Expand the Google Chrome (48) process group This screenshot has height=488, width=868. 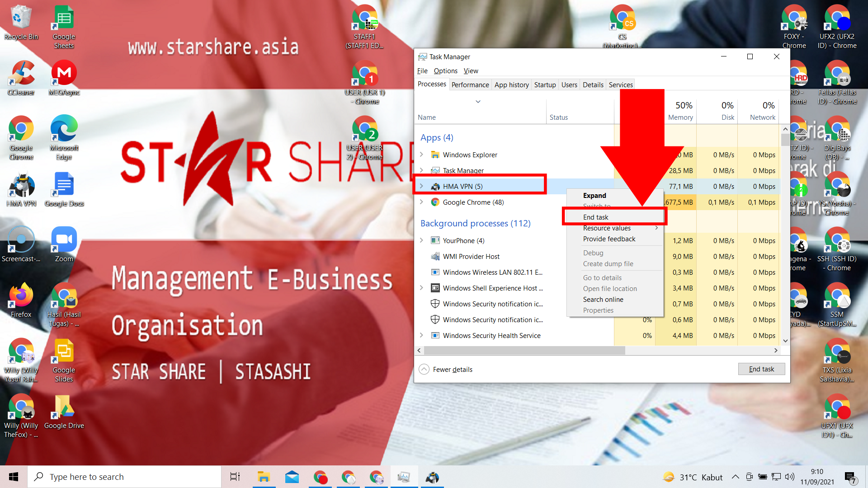(x=421, y=202)
